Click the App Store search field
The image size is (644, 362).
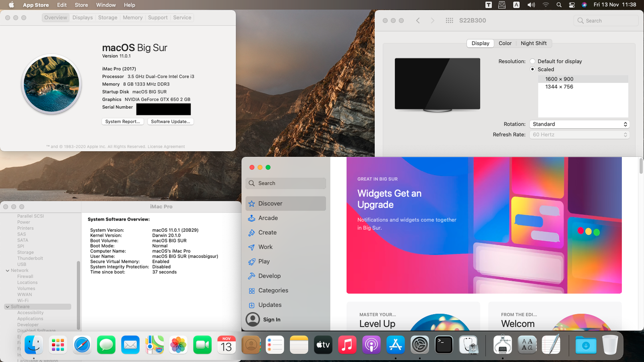[286, 184]
